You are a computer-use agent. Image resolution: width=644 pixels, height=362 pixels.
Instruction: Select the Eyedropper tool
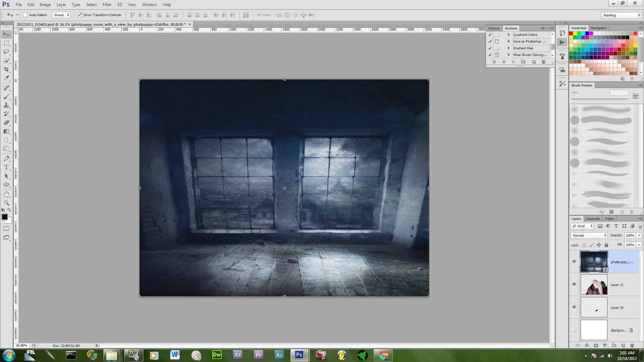pos(6,78)
